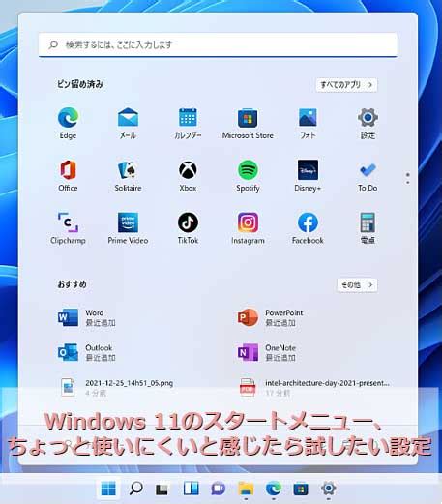Viewport: 442px width, 504px height.
Task: Open the Instagram app
Action: 248,228
